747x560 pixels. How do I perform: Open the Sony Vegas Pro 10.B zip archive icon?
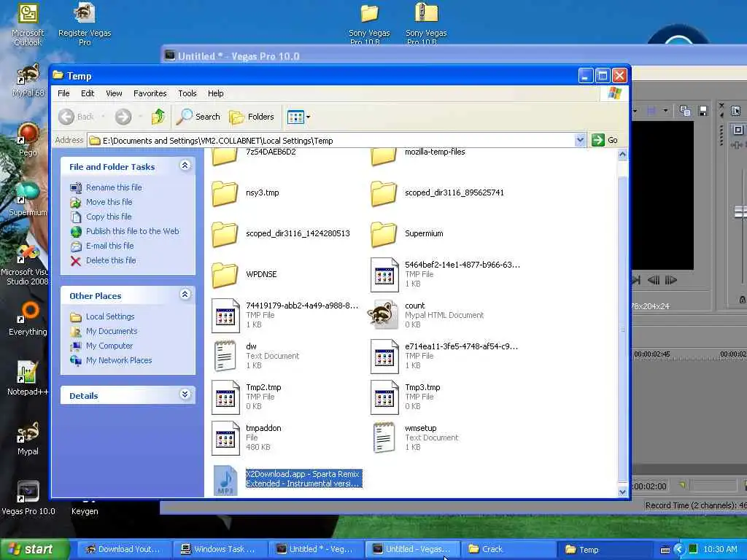(x=426, y=24)
